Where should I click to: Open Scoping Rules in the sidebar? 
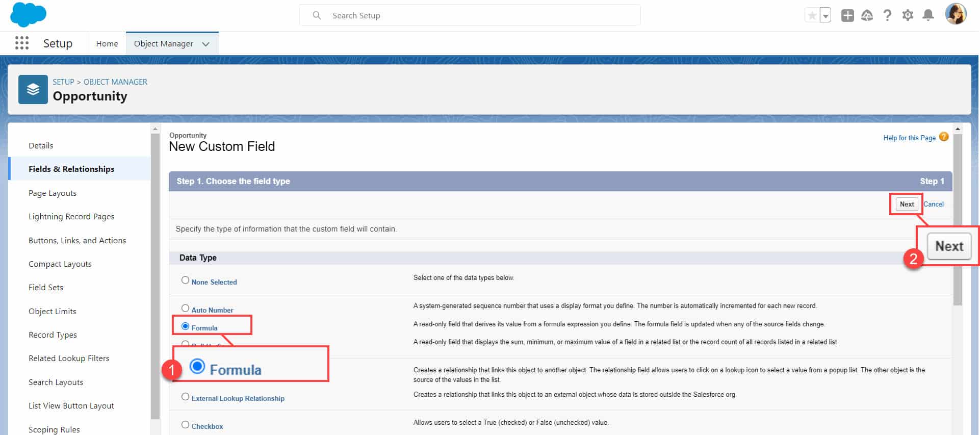pyautogui.click(x=54, y=429)
